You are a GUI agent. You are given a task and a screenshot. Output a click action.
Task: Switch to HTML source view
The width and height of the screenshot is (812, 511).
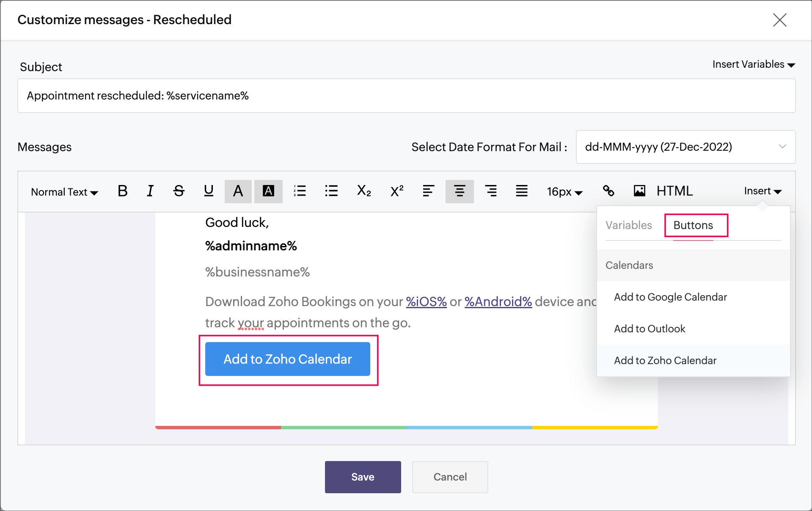point(674,191)
